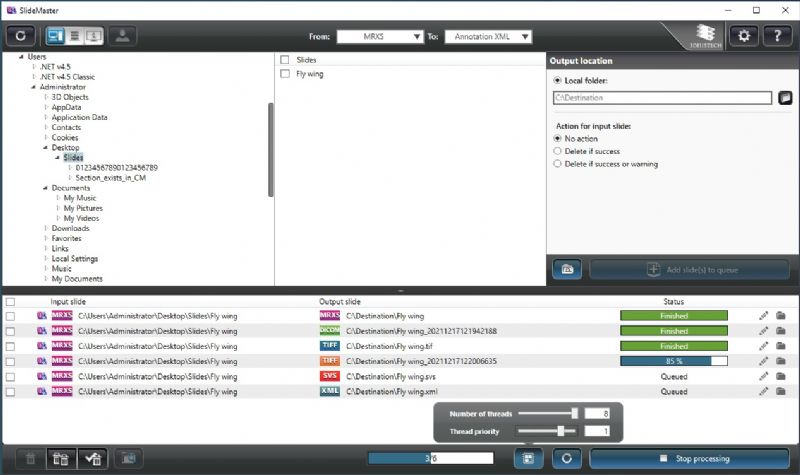Viewport: 800px width, 475px height.
Task: Click the Output slide column header
Action: (340, 302)
